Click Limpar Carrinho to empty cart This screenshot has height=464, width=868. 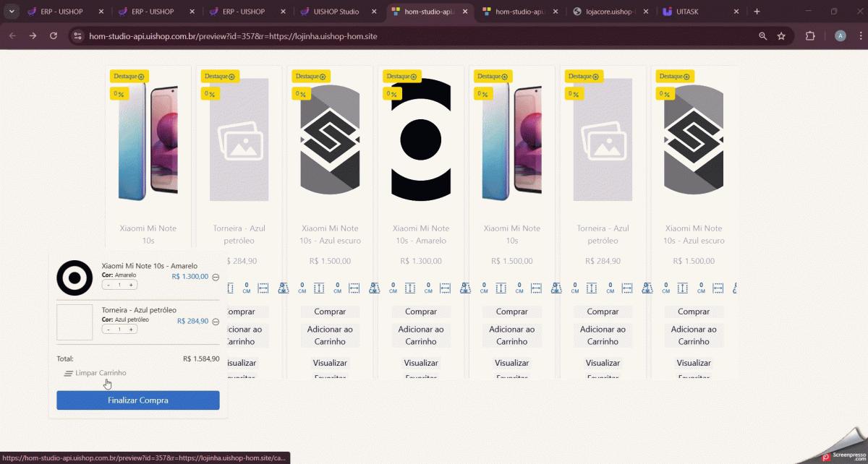[x=95, y=373]
